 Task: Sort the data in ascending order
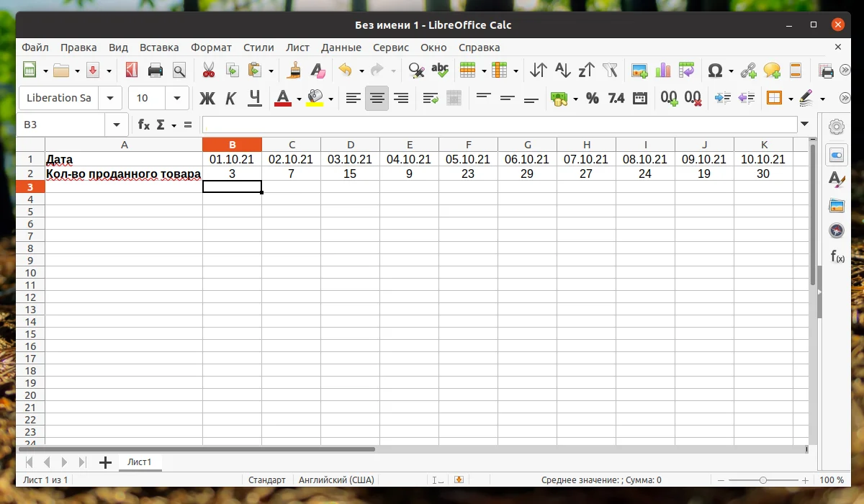(562, 70)
